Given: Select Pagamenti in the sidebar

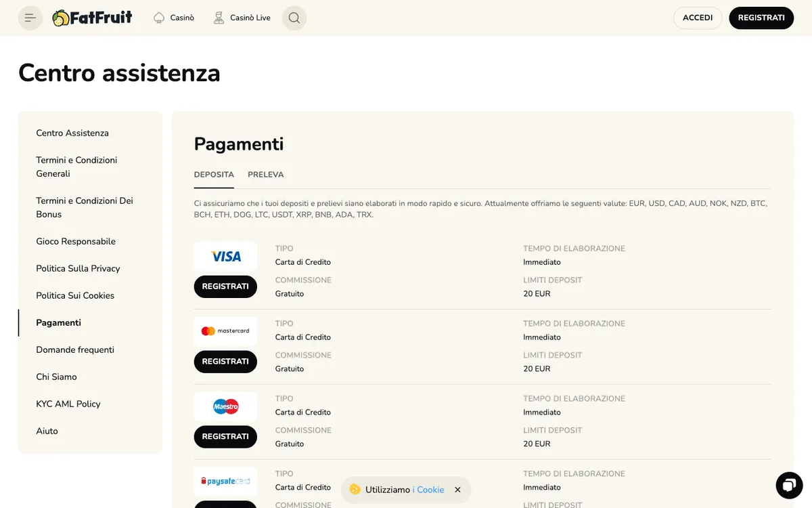Looking at the screenshot, I should [x=58, y=322].
